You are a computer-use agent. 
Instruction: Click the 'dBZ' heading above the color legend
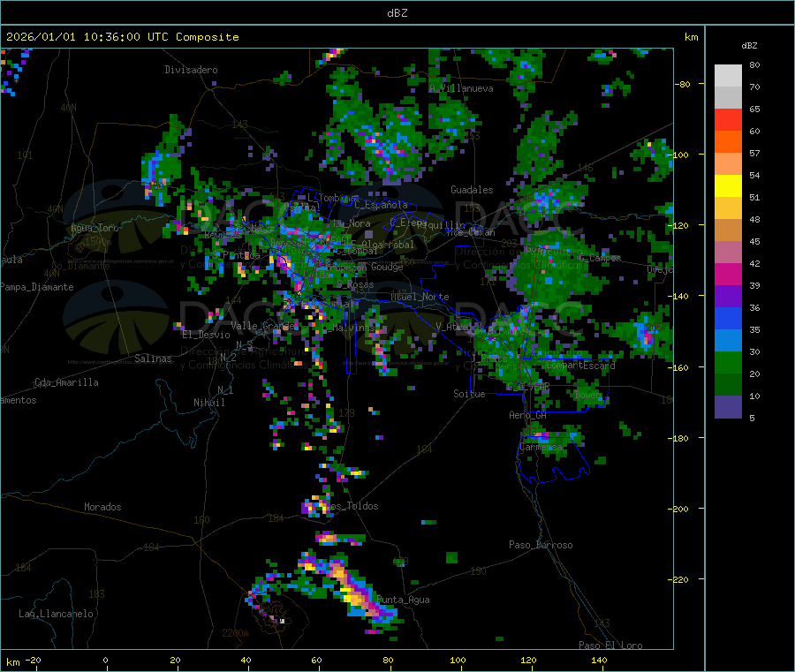pos(749,46)
